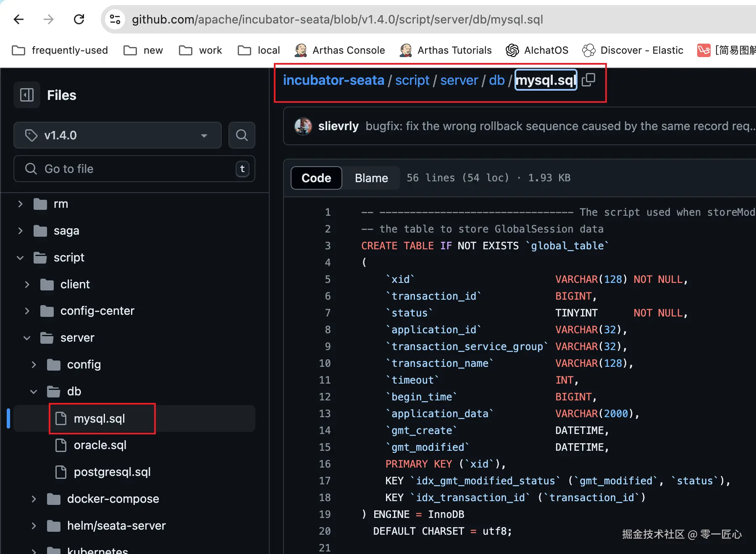
Task: Open the docker-compose folder in tree
Action: pyautogui.click(x=113, y=499)
